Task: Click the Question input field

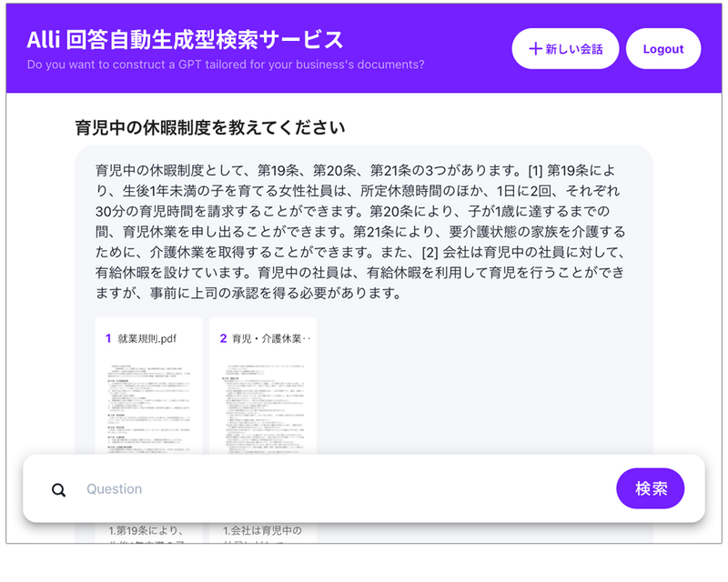Action: pyautogui.click(x=273, y=488)
